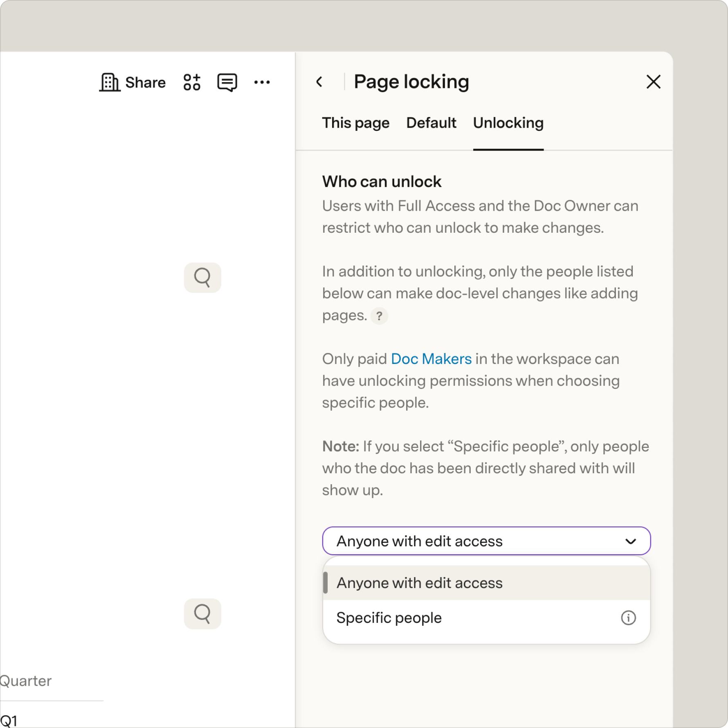Image resolution: width=728 pixels, height=728 pixels.
Task: Switch to the Default tab
Action: coord(431,123)
